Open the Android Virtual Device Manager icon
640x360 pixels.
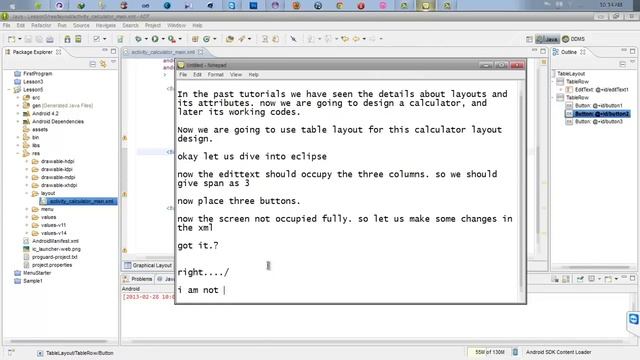(x=78, y=39)
